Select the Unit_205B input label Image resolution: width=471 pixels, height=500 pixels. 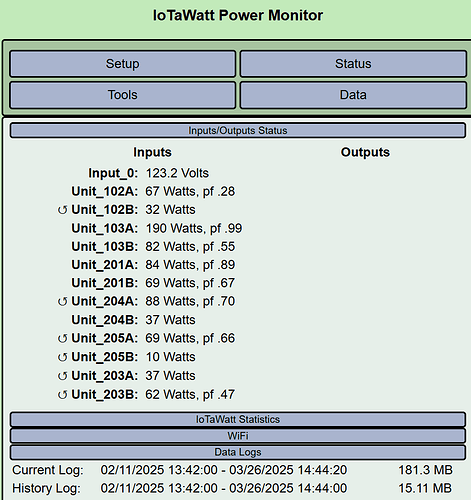[105, 357]
